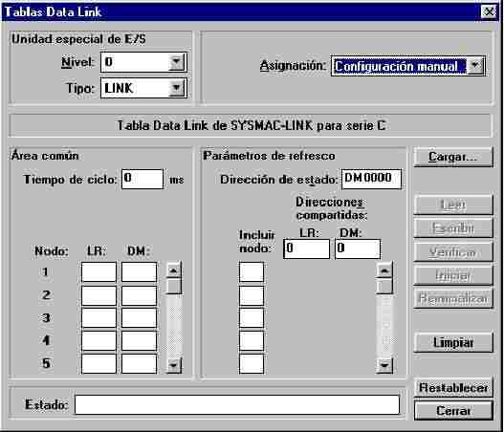The image size is (504, 432).
Task: Click Área común scrollbar down arrow
Action: click(x=173, y=365)
